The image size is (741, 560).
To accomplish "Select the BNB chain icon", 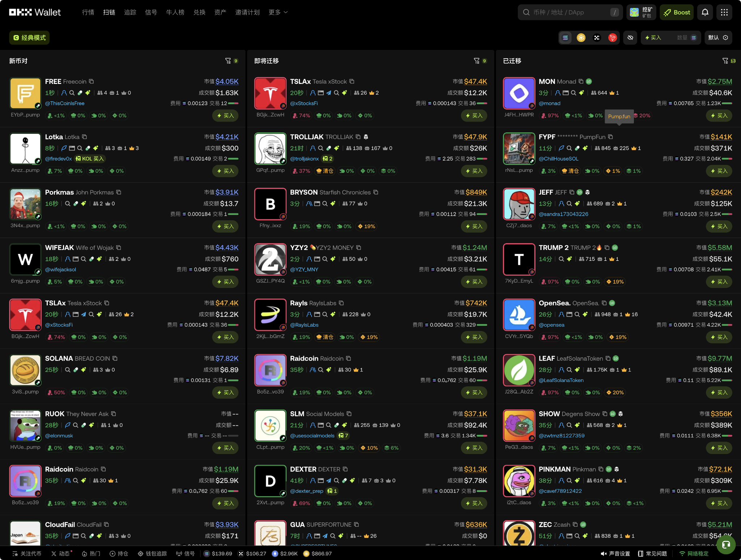I will coord(581,38).
